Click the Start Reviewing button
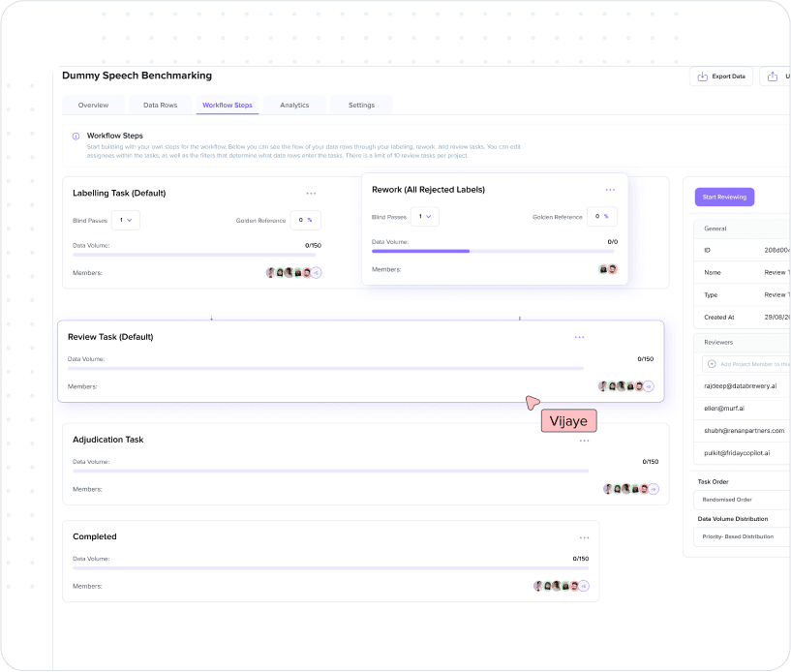 (723, 198)
